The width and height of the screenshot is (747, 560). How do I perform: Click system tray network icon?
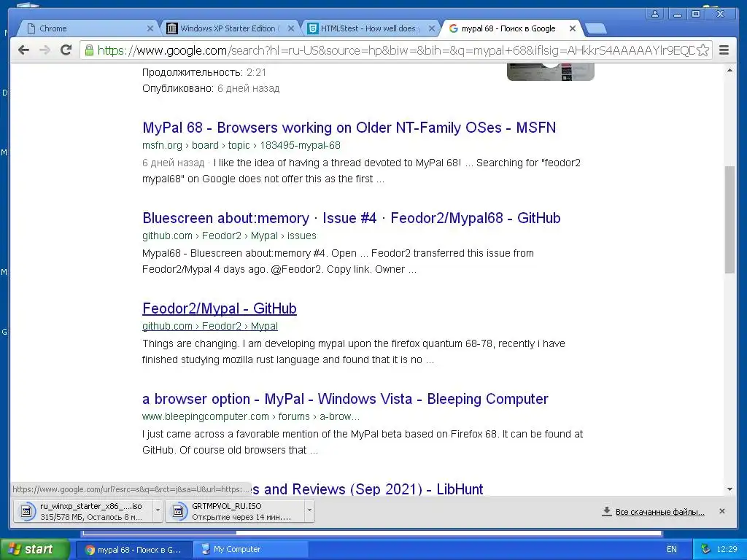(705, 550)
